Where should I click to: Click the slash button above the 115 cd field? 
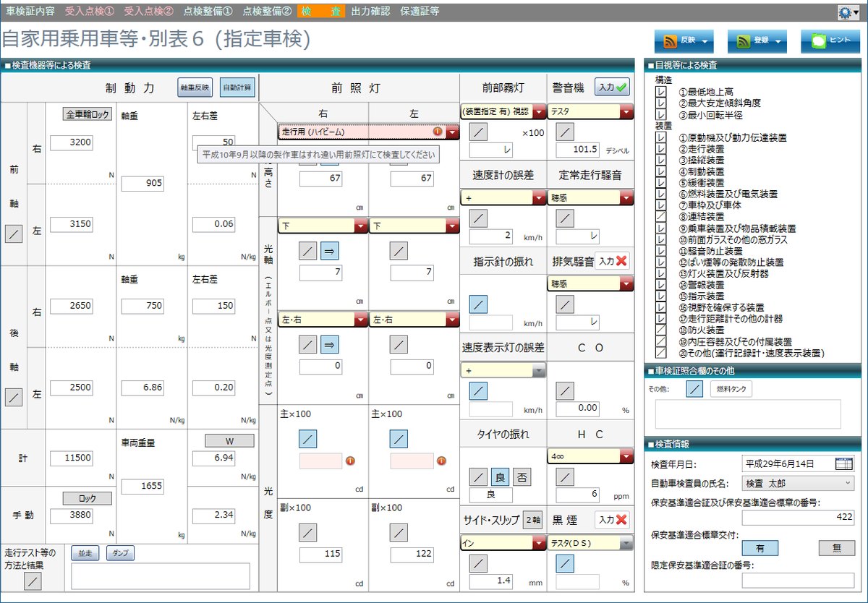click(x=307, y=533)
